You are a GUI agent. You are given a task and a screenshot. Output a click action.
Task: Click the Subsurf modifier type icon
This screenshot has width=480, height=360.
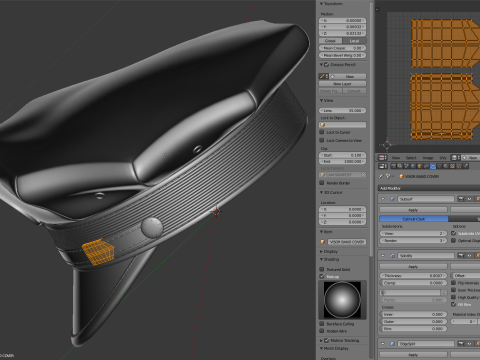coord(392,199)
